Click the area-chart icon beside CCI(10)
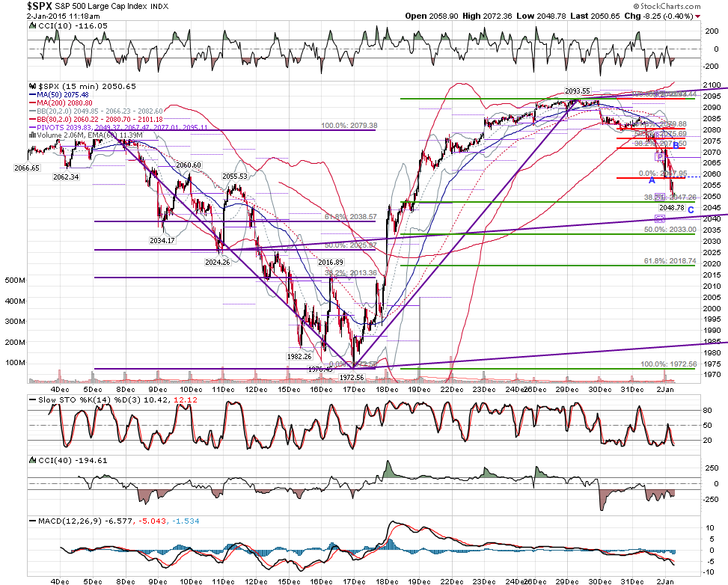 pyautogui.click(x=32, y=26)
